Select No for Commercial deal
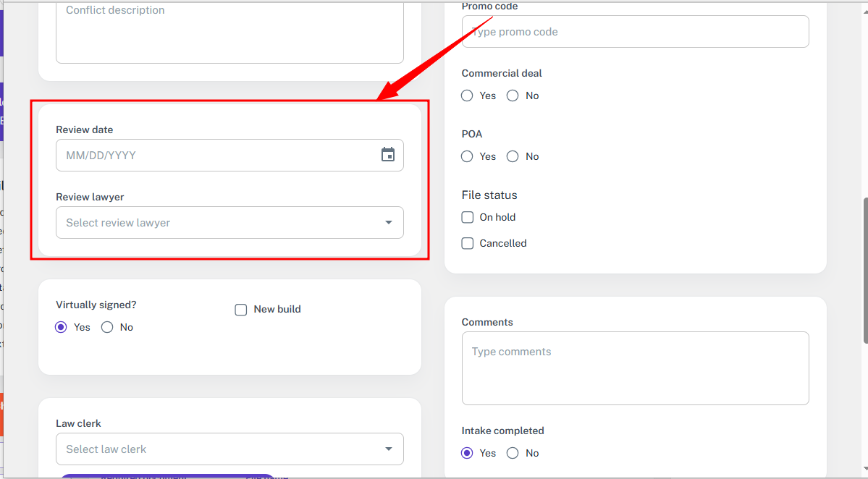868x479 pixels. [513, 96]
